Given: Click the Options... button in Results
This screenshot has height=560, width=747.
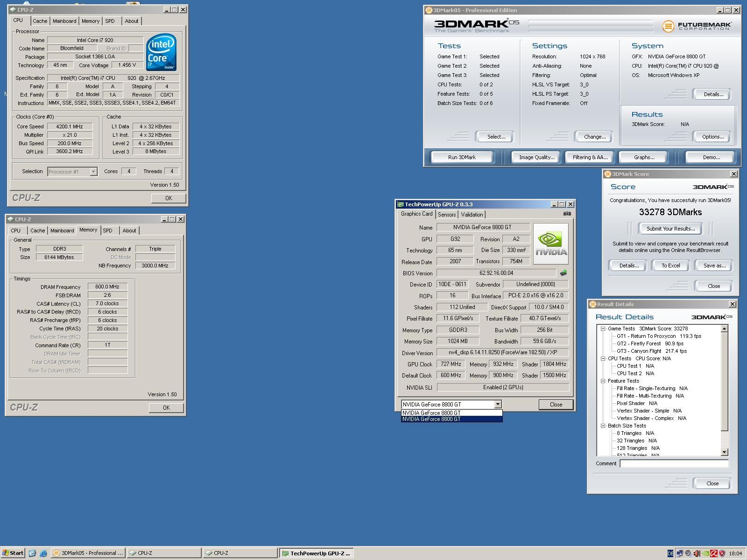Looking at the screenshot, I should tap(712, 137).
